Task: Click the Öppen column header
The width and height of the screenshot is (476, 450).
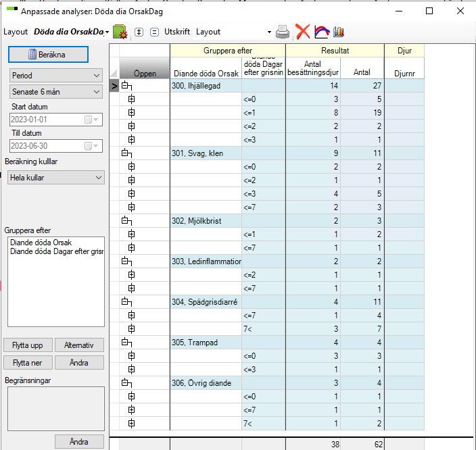Action: point(145,68)
